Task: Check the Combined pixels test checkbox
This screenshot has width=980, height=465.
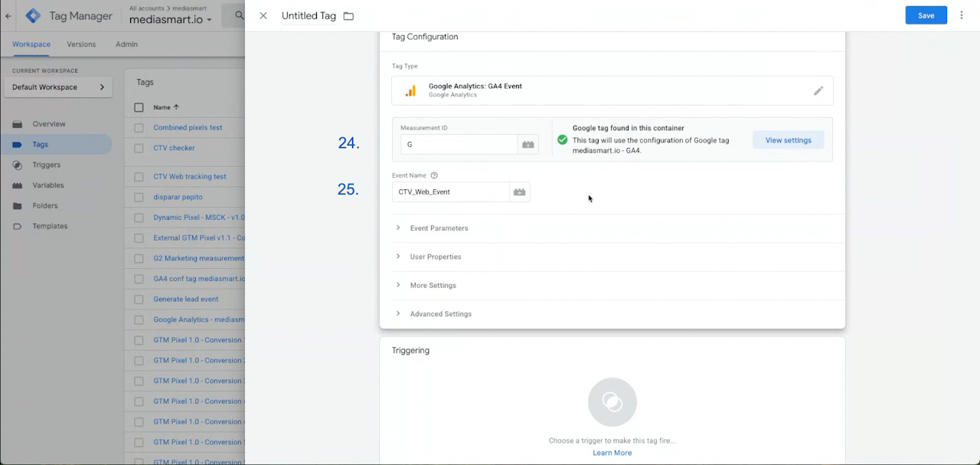Action: [139, 128]
